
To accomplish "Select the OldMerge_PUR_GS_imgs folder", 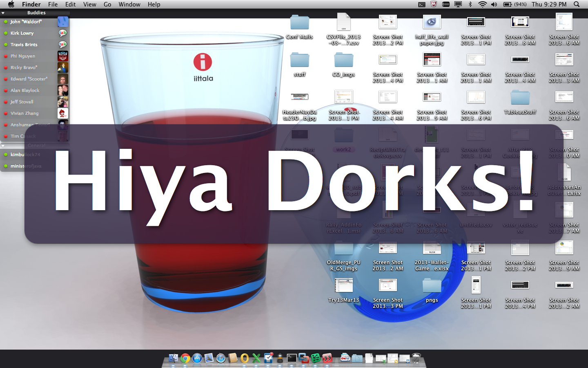I will (344, 256).
